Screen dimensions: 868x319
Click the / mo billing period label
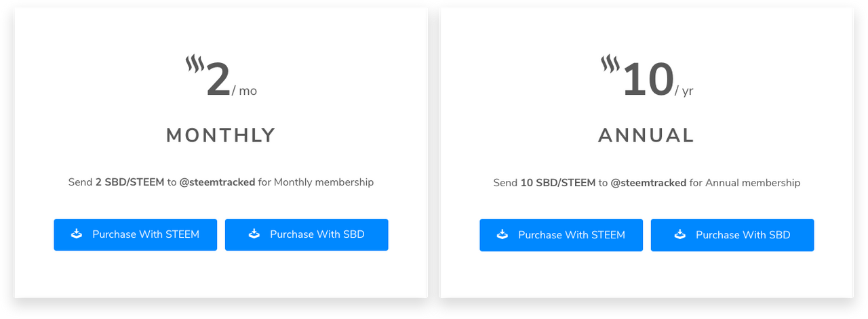[245, 91]
